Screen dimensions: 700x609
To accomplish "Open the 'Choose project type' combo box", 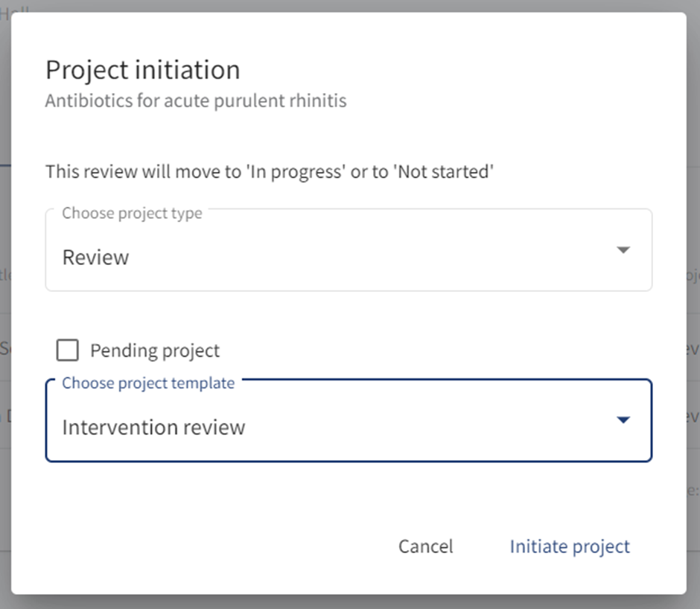I will tap(349, 257).
